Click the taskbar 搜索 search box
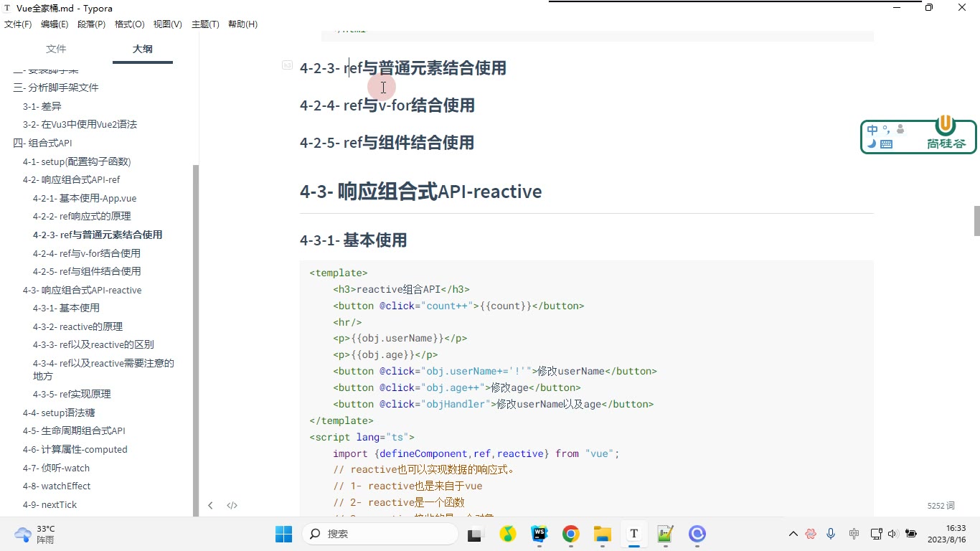Screen dimensions: 980x551 [380, 534]
